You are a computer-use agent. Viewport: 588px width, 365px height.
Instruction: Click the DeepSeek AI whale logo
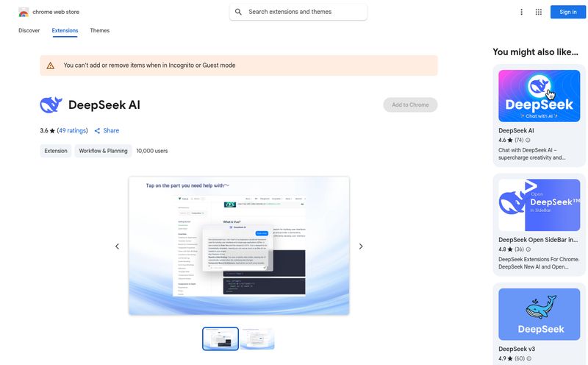(51, 104)
